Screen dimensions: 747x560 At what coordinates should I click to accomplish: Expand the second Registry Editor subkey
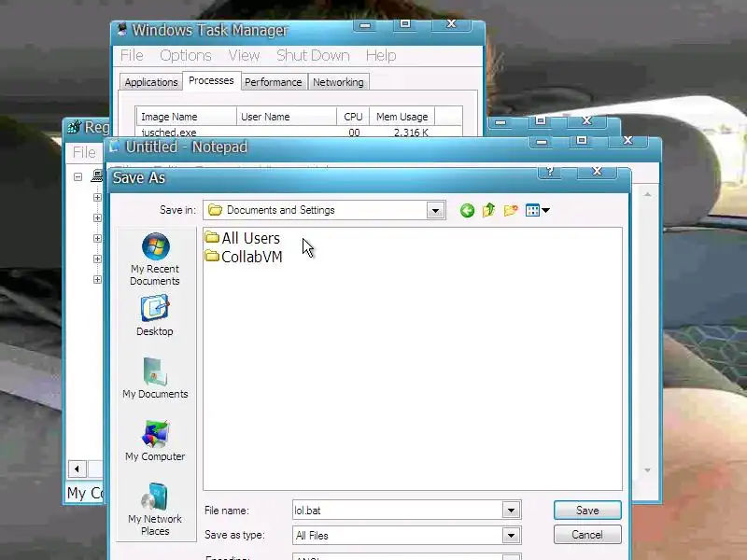pyautogui.click(x=97, y=217)
